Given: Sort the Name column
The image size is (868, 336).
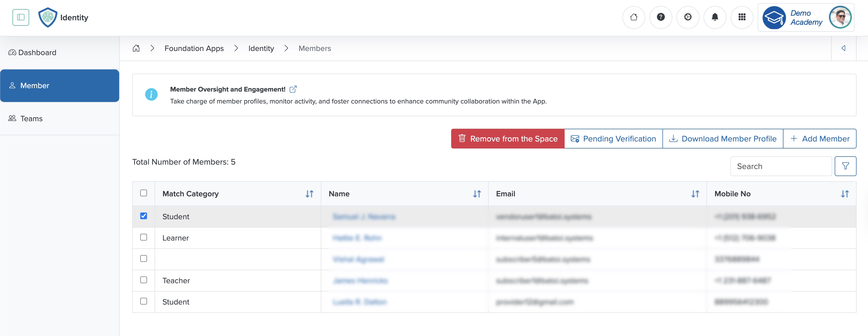Looking at the screenshot, I should coord(477,194).
